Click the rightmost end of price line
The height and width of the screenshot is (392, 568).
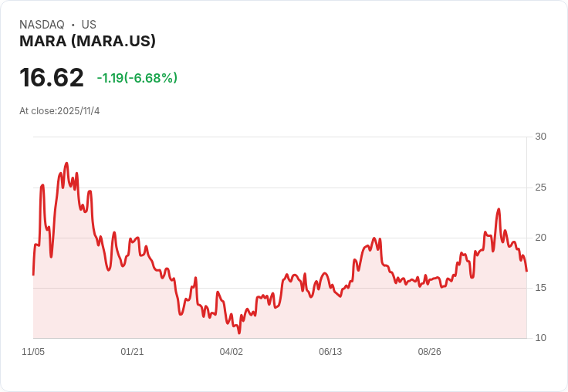[526, 271]
